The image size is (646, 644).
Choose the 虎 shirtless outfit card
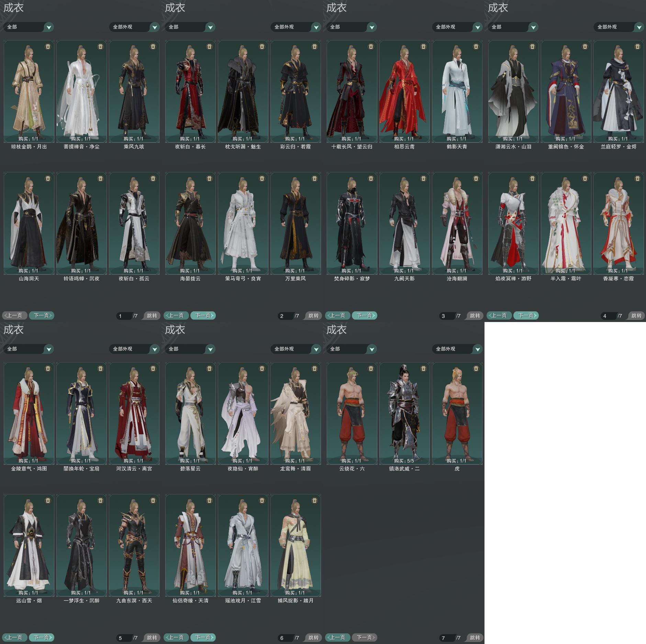457,413
